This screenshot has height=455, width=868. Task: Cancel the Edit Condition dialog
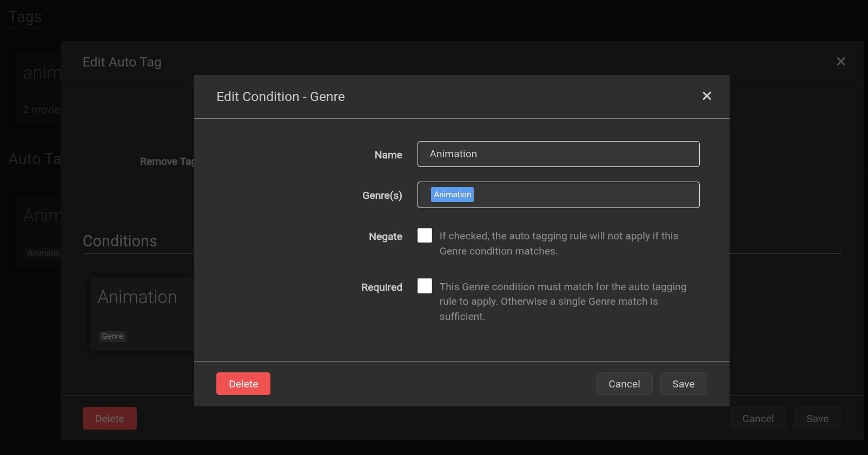(x=624, y=384)
